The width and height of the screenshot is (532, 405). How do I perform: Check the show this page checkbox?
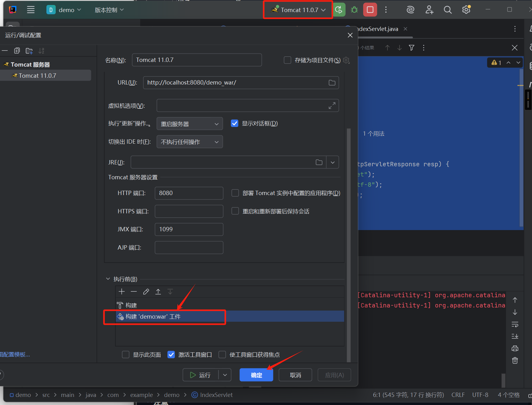click(x=126, y=355)
